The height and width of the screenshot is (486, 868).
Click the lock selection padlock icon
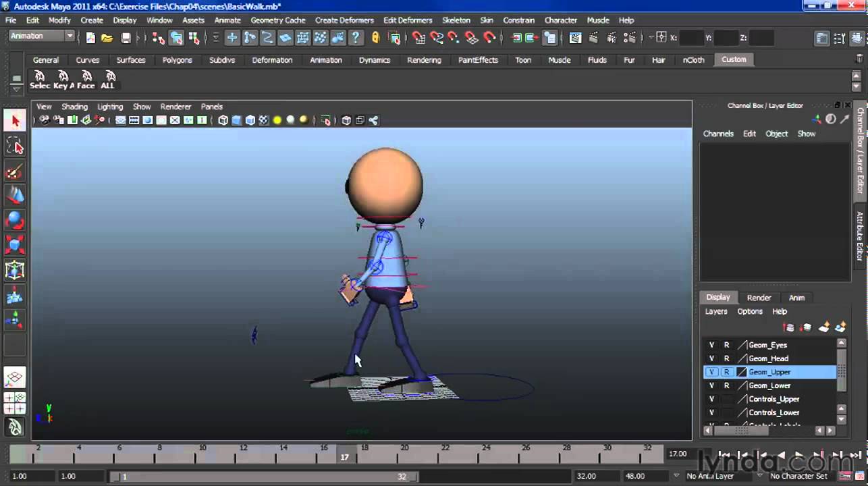[x=375, y=38]
